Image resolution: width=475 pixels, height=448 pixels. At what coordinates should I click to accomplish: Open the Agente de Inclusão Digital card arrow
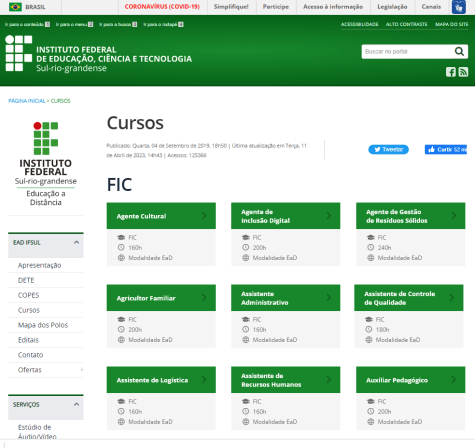click(329, 216)
